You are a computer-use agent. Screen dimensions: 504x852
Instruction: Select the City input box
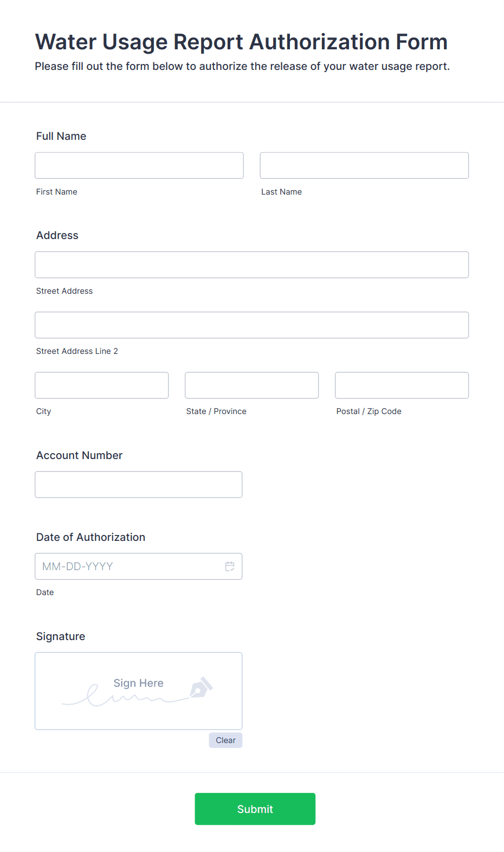(102, 385)
